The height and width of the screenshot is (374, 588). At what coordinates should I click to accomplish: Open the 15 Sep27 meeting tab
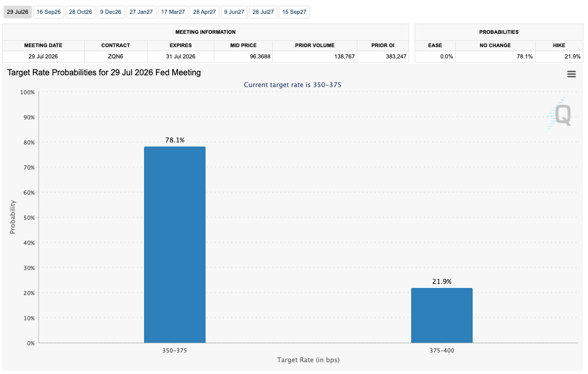(294, 12)
